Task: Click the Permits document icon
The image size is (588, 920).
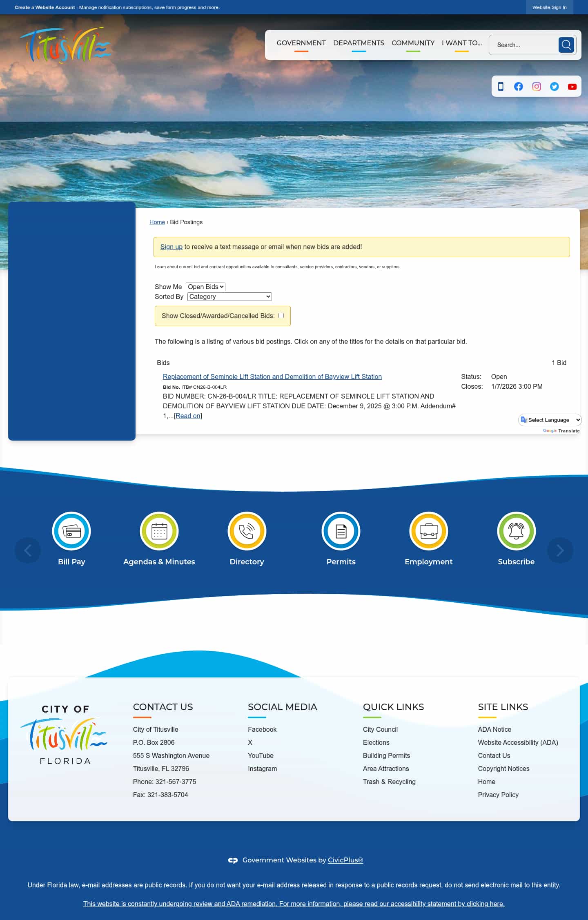Action: click(341, 531)
